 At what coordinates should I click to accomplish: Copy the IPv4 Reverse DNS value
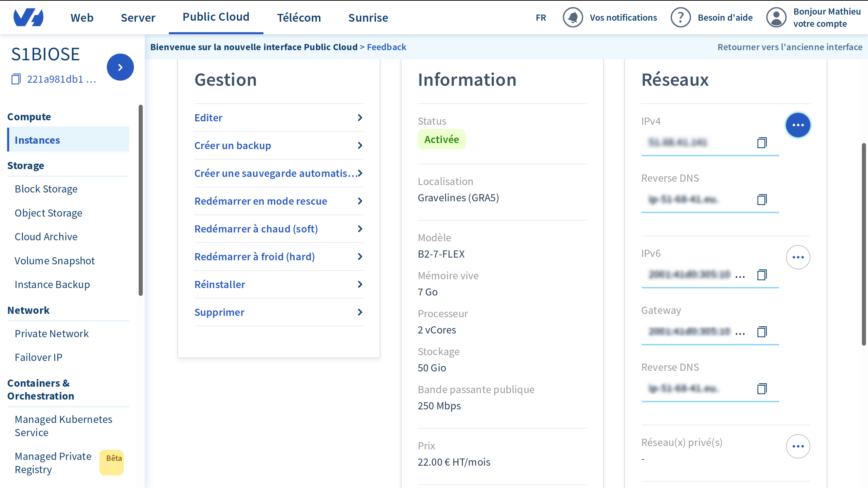pyautogui.click(x=762, y=200)
